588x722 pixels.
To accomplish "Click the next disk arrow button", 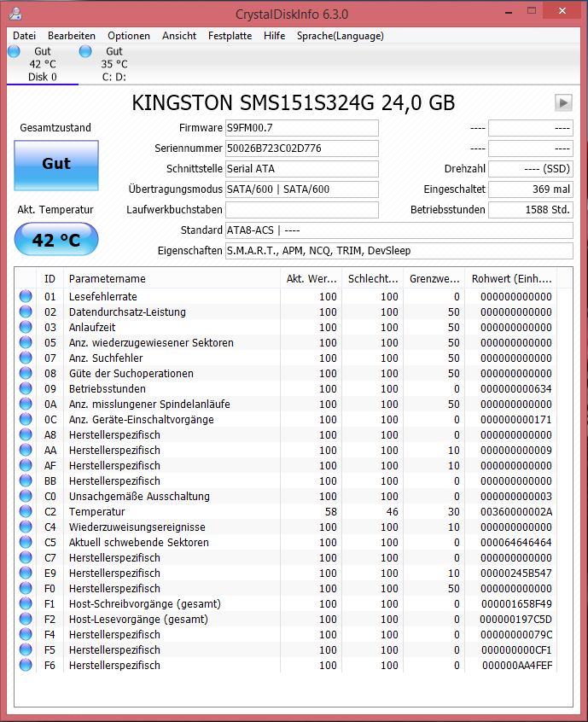I will pyautogui.click(x=563, y=102).
